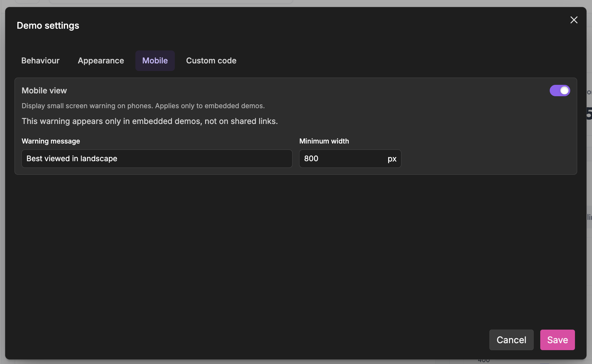592x364 pixels.
Task: Go to the Custom code tab
Action: pyautogui.click(x=211, y=61)
